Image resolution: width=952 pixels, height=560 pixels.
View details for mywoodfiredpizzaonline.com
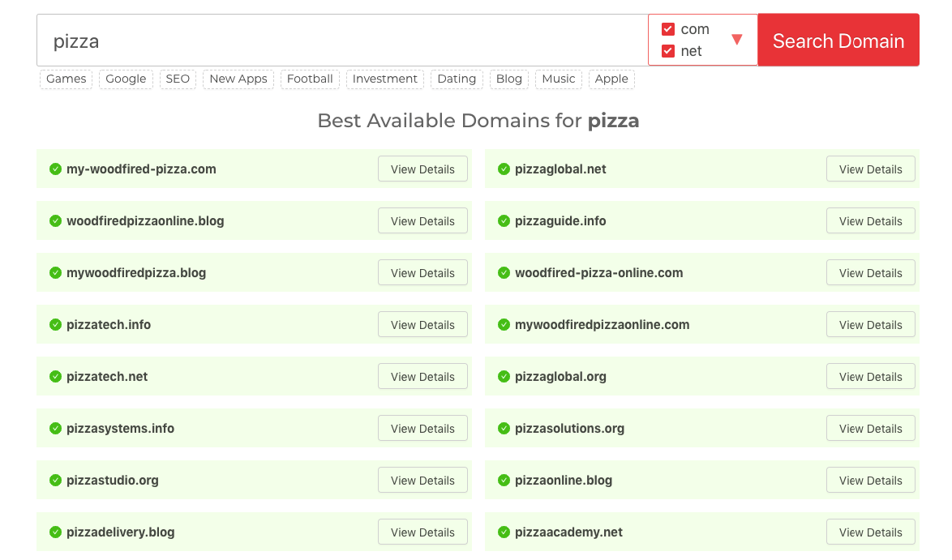(870, 324)
